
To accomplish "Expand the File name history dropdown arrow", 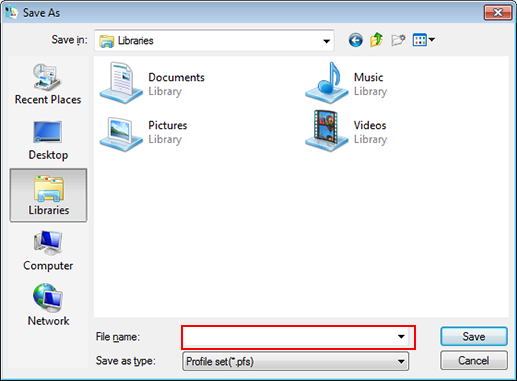I will coord(401,337).
